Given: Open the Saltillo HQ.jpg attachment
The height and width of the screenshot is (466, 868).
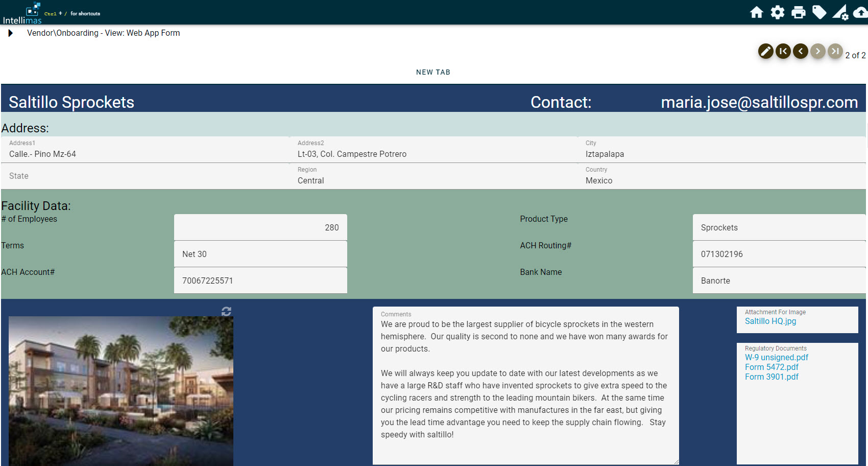Looking at the screenshot, I should [770, 321].
